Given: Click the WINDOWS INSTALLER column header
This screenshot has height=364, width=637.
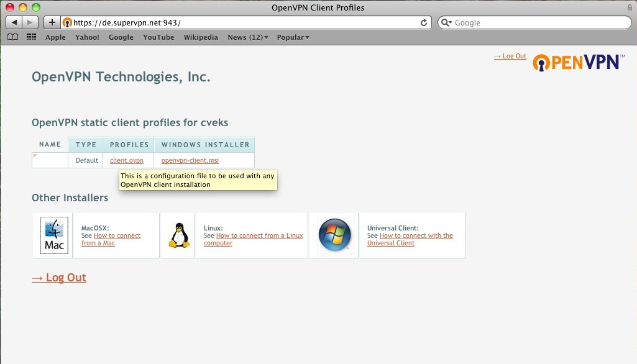Looking at the screenshot, I should [x=204, y=145].
